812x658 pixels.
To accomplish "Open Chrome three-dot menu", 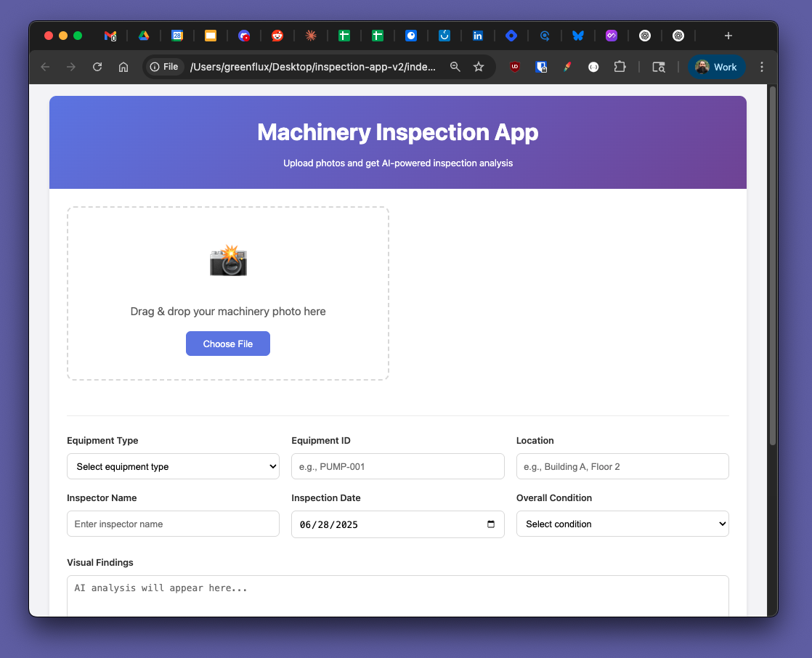I will (762, 67).
